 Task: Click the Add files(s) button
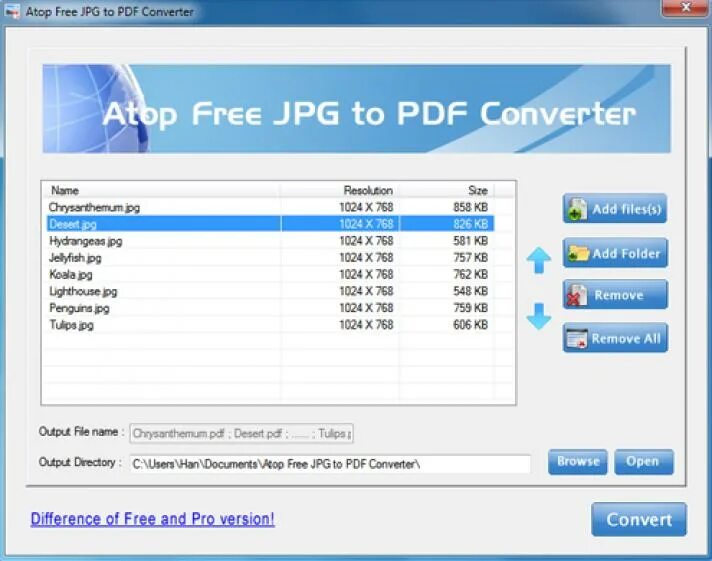[615, 209]
